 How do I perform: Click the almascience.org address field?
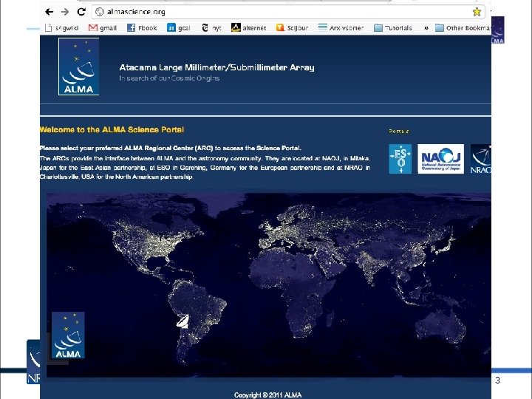[x=288, y=12]
